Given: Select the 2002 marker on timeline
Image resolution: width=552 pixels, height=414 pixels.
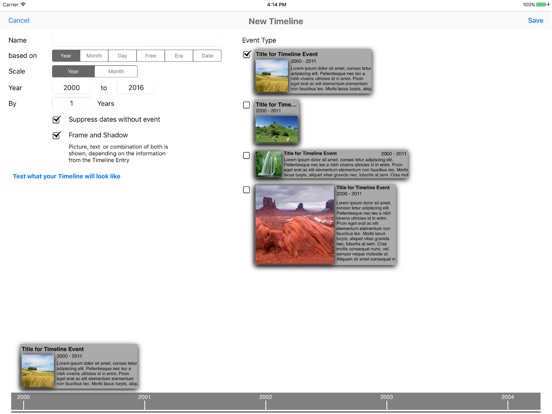Looking at the screenshot, I should 265,401.
